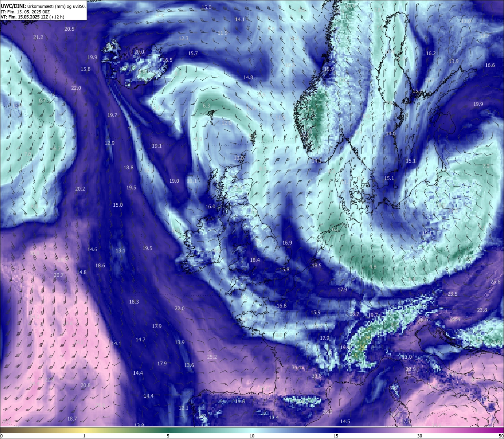Click the map value 25.6
This screenshot has width=504, height=439.
point(495,282)
